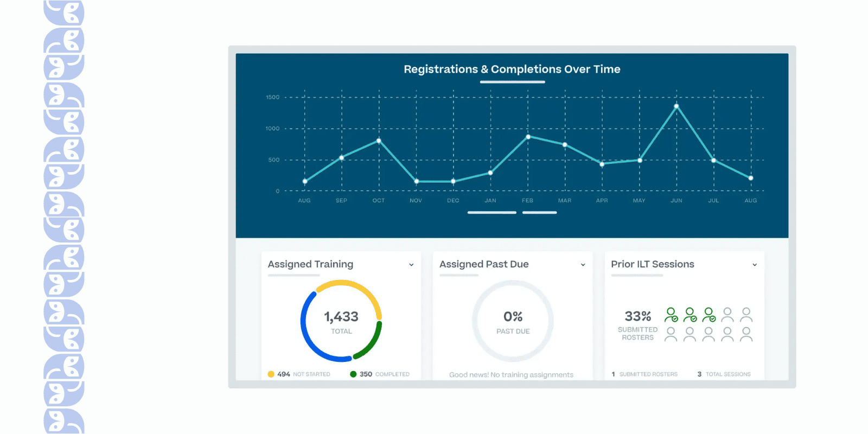The image size is (868, 434).
Task: Click the fourth top-row gray person icon
Action: coord(727,315)
